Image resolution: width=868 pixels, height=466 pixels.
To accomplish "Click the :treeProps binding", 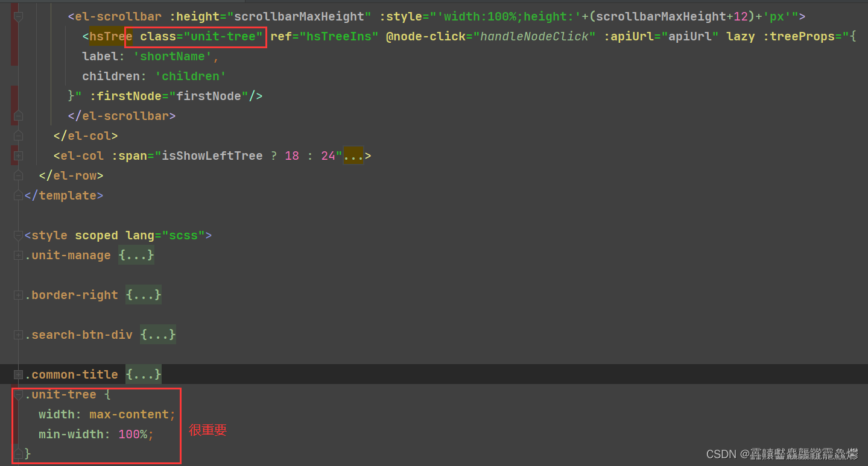I will pos(809,37).
